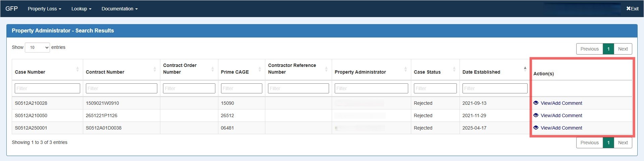This screenshot has width=644, height=161.
Task: Click the eye icon for case S0512A210050
Action: [536, 115]
